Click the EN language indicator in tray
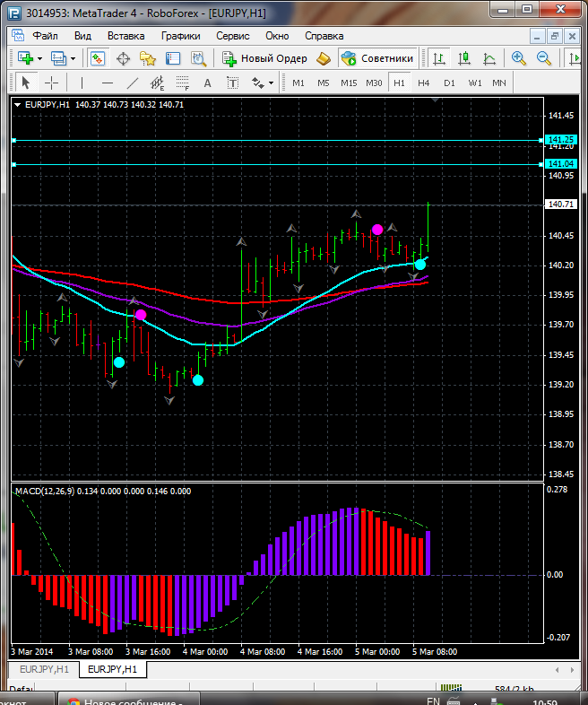 (x=433, y=701)
